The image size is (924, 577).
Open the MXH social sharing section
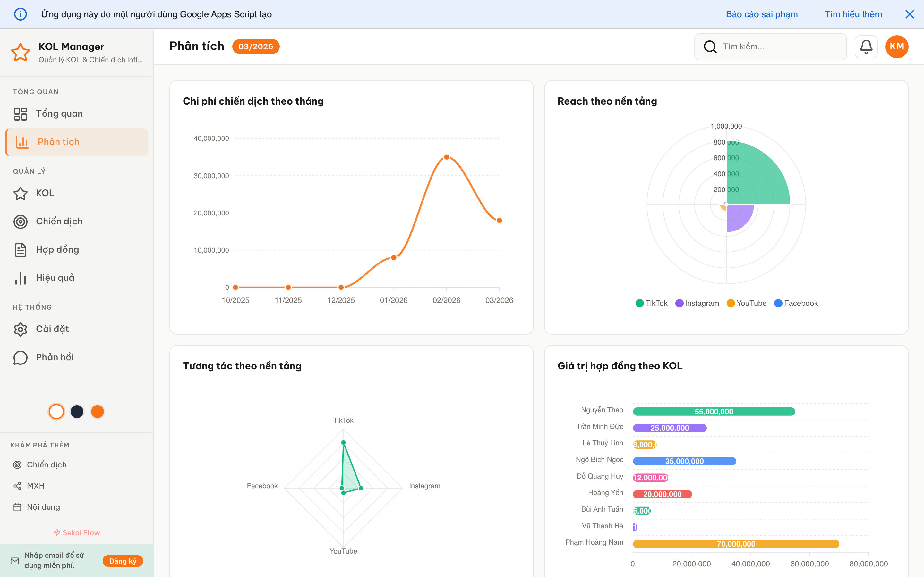click(36, 485)
